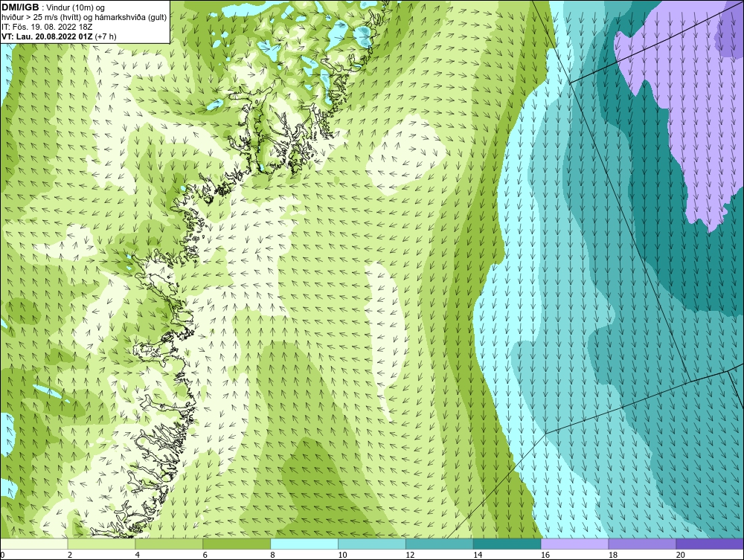Click the 10–12 m/s turquoise swatch
744x560 pixels.
pos(372,544)
